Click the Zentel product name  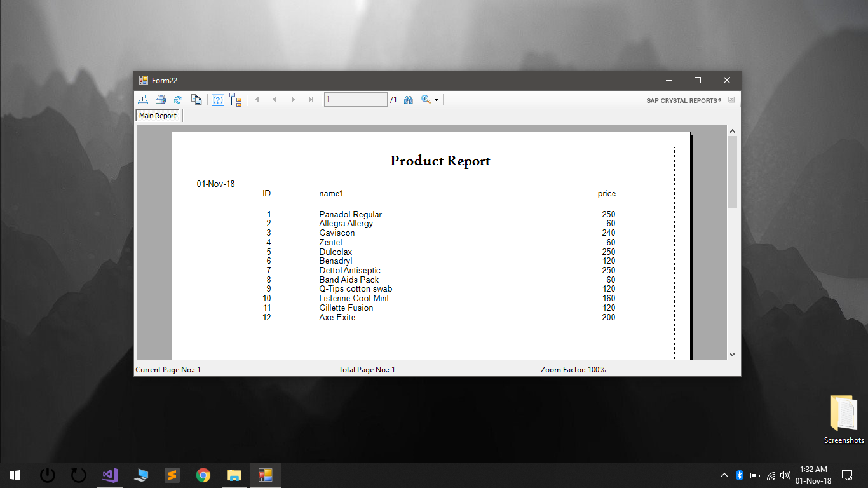[x=330, y=243]
